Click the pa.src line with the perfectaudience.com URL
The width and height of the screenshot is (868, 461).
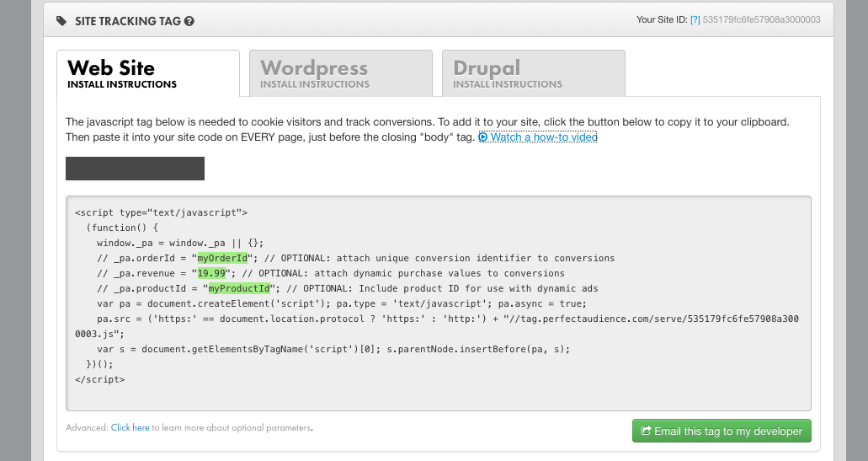click(437, 326)
